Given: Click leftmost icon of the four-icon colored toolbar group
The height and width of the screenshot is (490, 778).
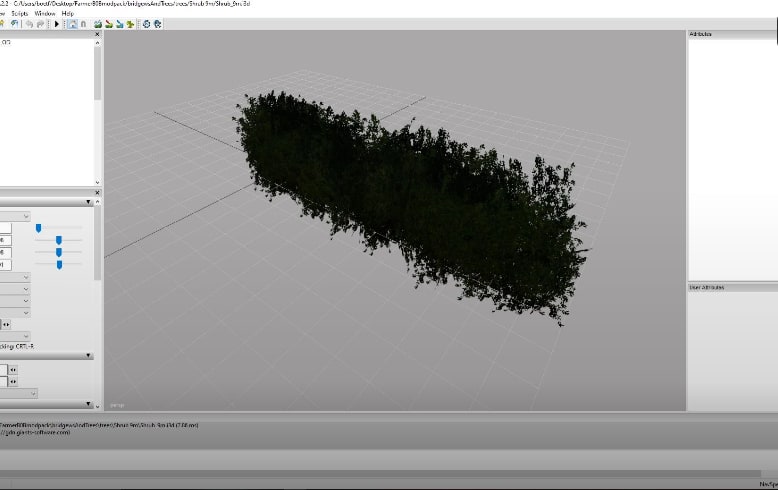Looking at the screenshot, I should [x=97, y=24].
